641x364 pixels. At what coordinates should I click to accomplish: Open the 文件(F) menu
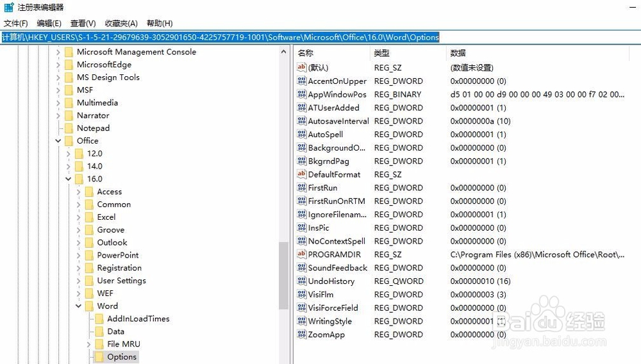tap(16, 23)
